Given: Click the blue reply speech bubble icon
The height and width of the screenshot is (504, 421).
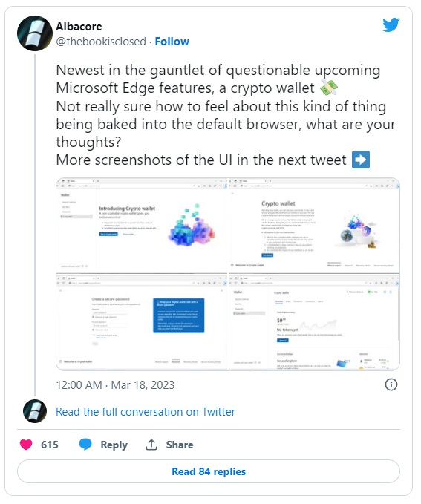Looking at the screenshot, I should (x=85, y=445).
